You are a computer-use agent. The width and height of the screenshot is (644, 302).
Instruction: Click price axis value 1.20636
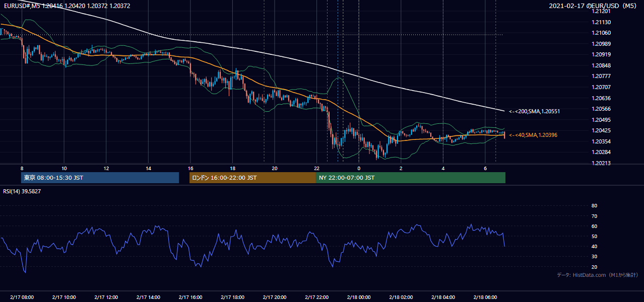click(601, 98)
